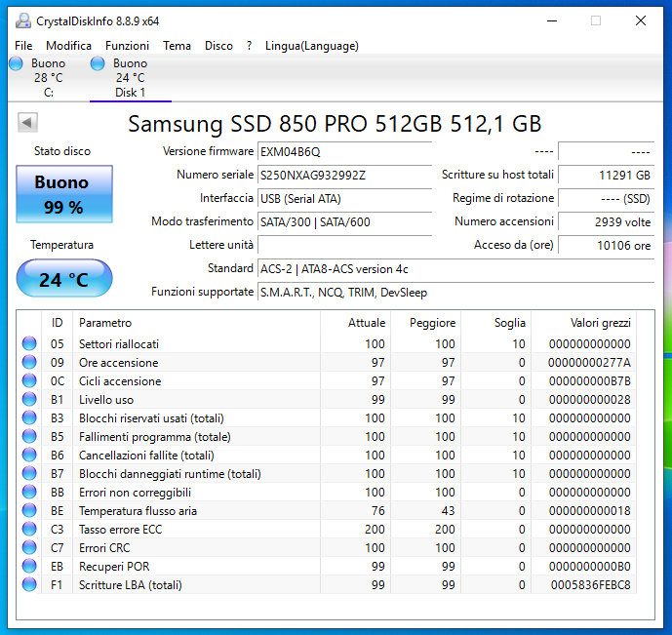Click status orb for Errori non correggibili row
This screenshot has width=672, height=635.
coord(29,492)
